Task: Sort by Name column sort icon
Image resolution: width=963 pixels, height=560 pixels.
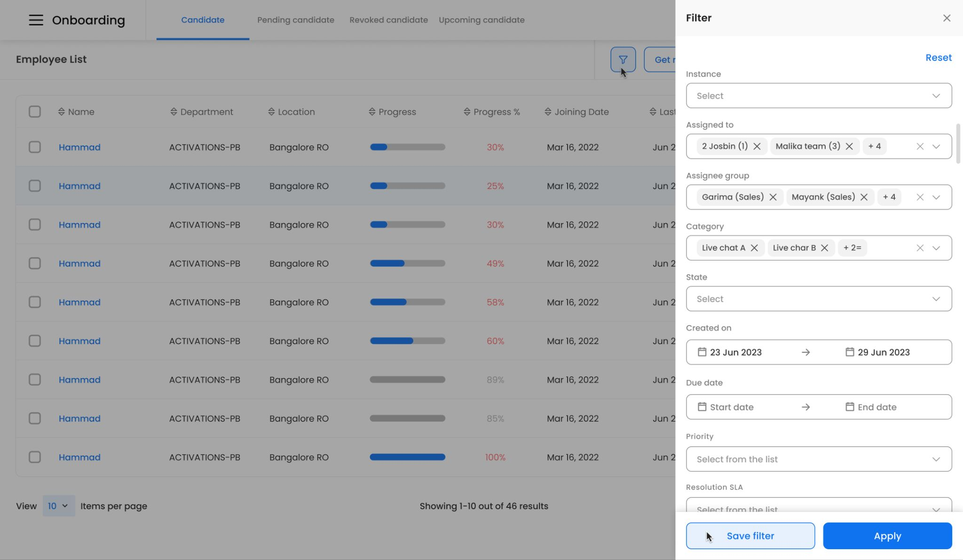Action: click(x=62, y=112)
